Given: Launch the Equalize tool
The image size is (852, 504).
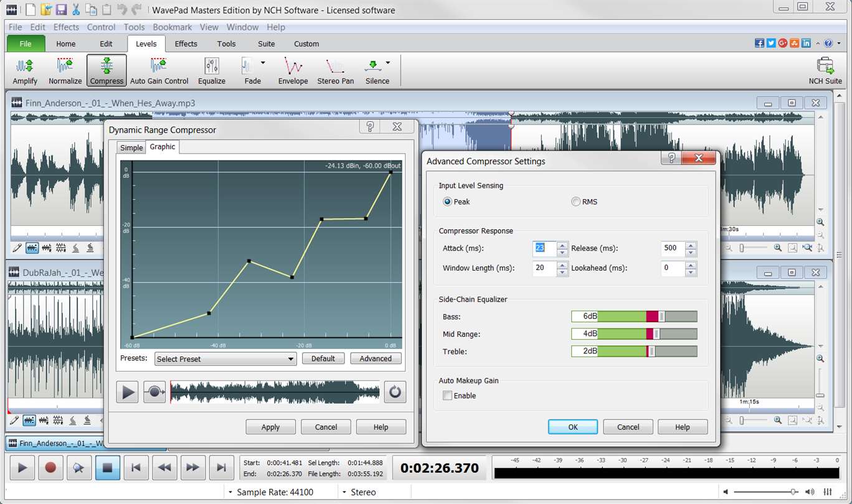Looking at the screenshot, I should pyautogui.click(x=212, y=71).
